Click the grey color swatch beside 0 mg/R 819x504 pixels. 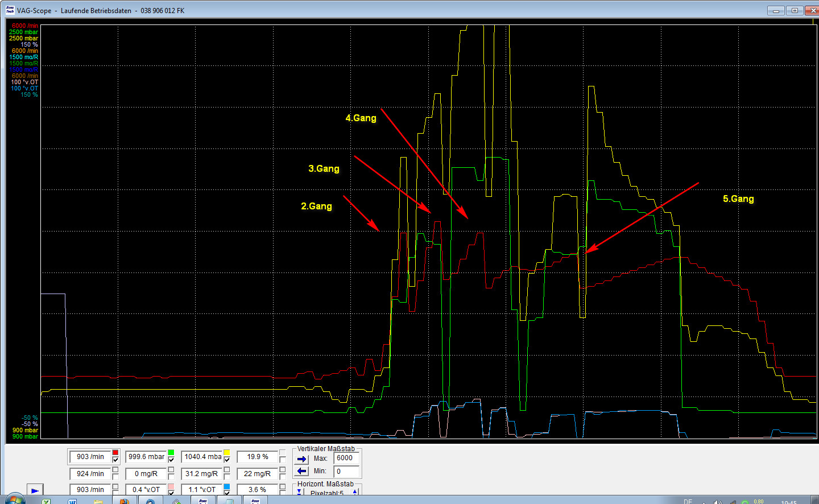171,470
